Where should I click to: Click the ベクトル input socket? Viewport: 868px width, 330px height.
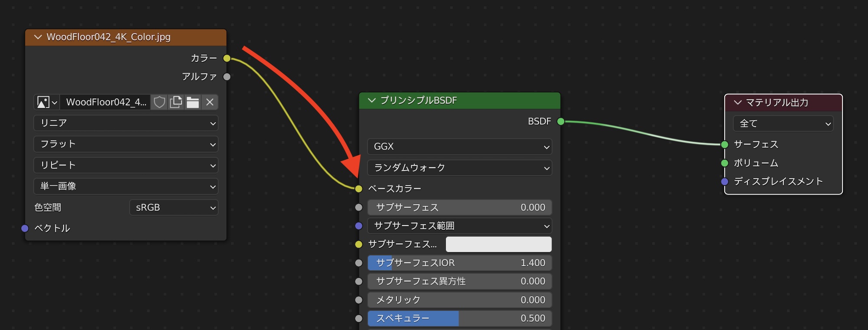tap(25, 228)
